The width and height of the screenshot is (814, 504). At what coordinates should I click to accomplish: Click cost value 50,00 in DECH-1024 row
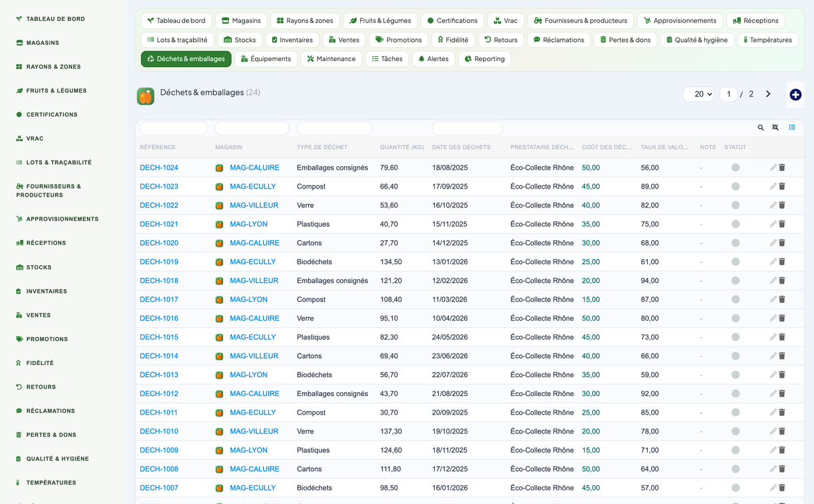(591, 168)
